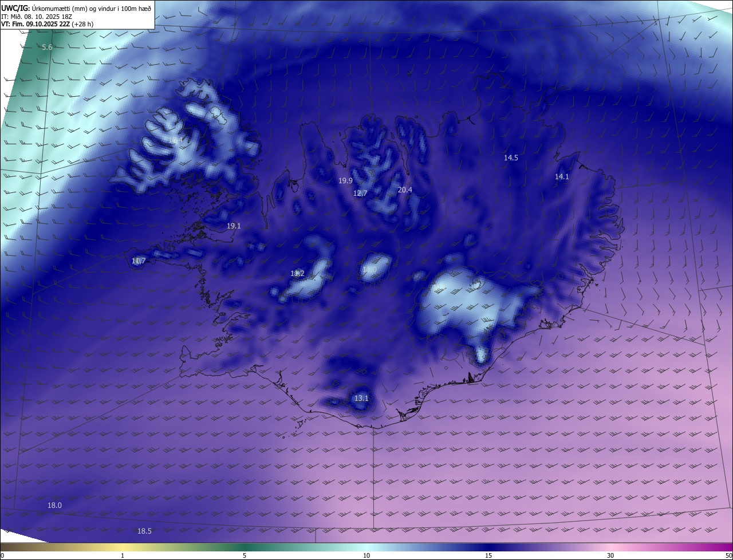Click the 18.0 value label over the ocean
The image size is (733, 560).
[x=54, y=505]
